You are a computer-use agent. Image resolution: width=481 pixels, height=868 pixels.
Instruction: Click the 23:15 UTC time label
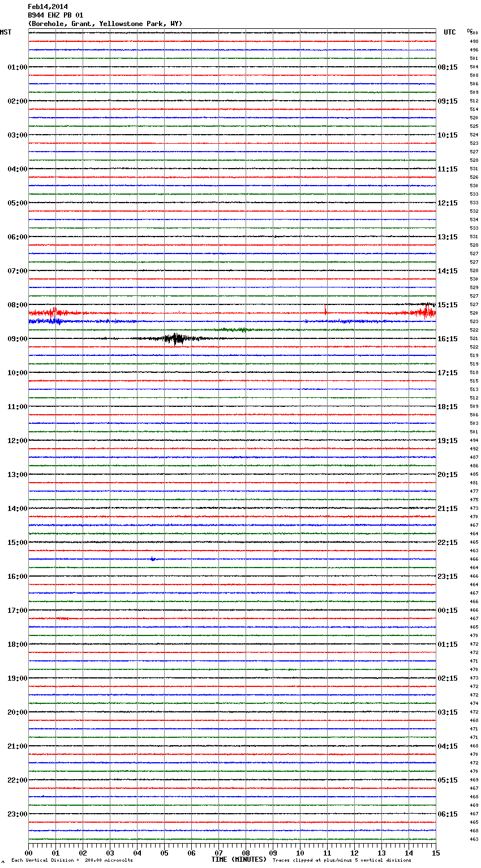click(x=448, y=577)
